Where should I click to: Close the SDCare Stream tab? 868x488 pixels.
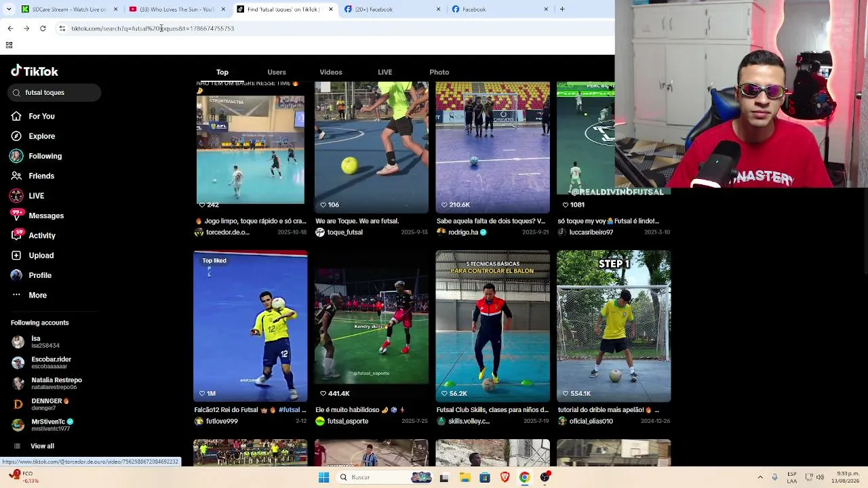point(115,9)
